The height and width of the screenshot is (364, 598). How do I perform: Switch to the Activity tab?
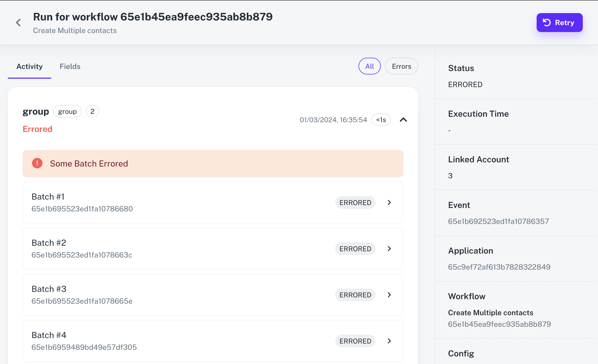tap(29, 66)
